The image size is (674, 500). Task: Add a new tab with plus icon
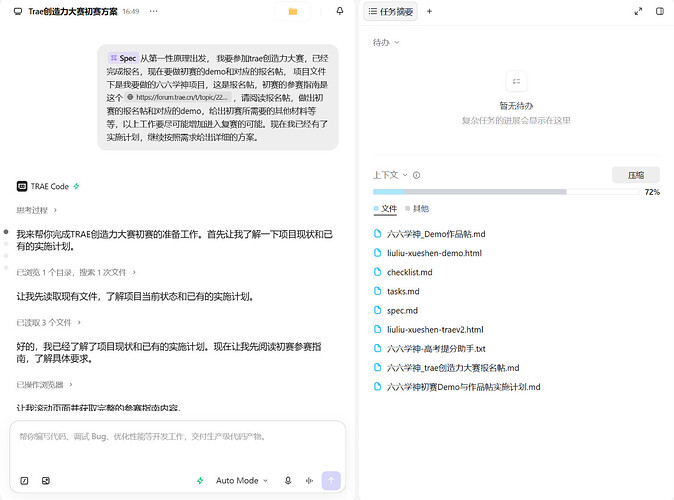[x=429, y=12]
